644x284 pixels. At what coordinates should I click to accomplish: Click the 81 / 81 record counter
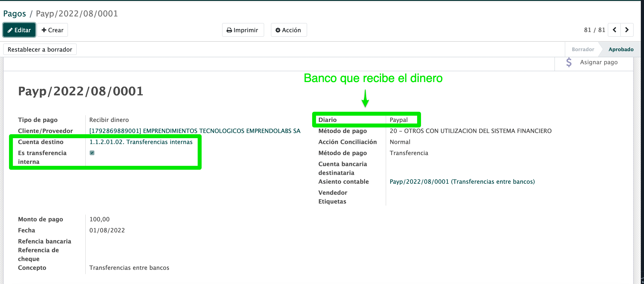click(594, 30)
